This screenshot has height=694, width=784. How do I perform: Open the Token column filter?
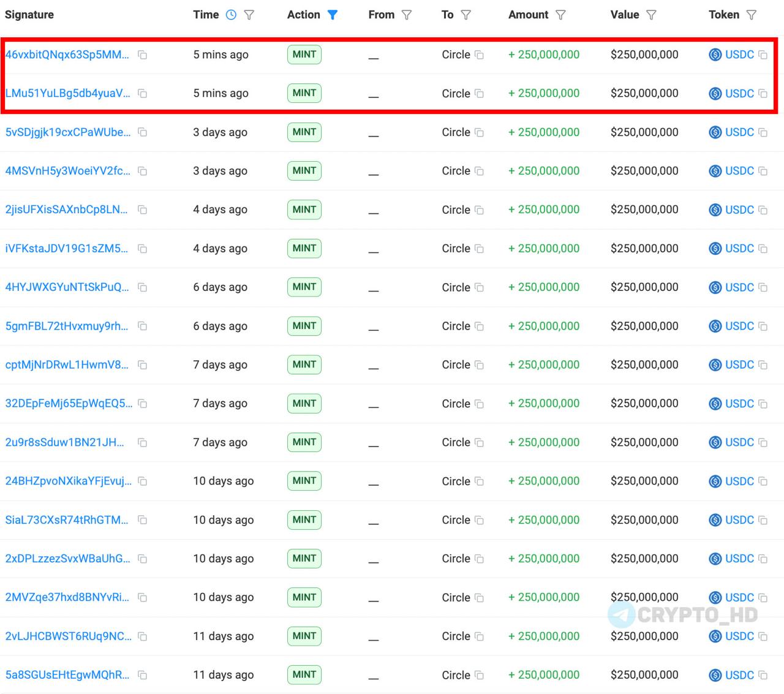[752, 15]
